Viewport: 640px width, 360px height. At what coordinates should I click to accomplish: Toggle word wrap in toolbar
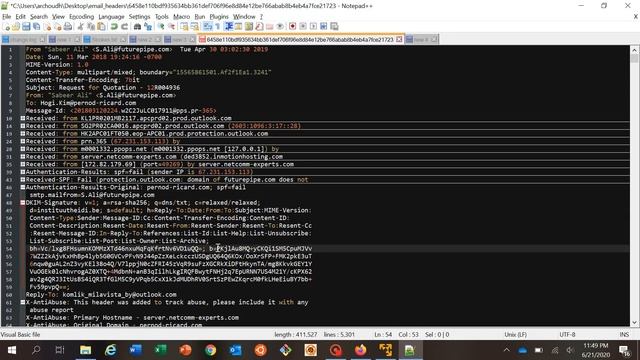tap(207, 27)
